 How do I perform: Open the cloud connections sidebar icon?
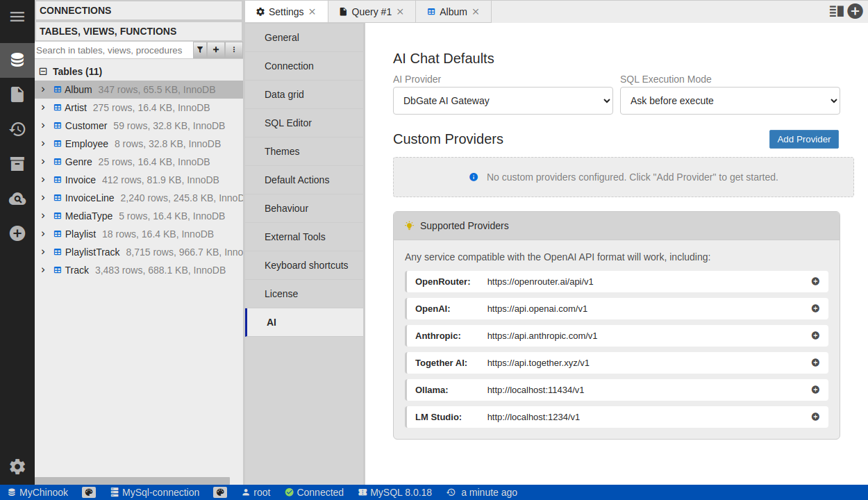tap(17, 199)
